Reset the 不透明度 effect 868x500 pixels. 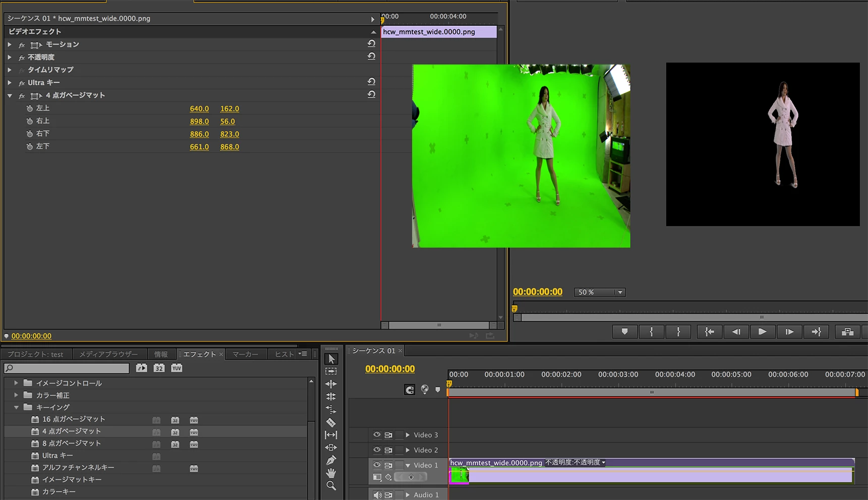[371, 57]
